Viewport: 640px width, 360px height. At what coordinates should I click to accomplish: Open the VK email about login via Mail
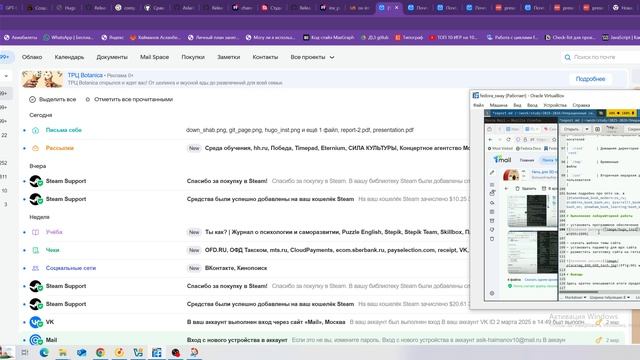[322, 322]
